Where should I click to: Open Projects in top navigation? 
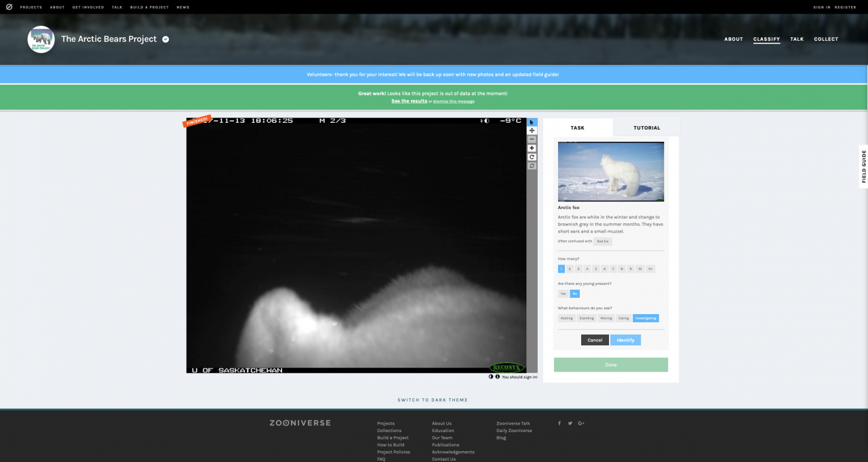[x=31, y=7]
